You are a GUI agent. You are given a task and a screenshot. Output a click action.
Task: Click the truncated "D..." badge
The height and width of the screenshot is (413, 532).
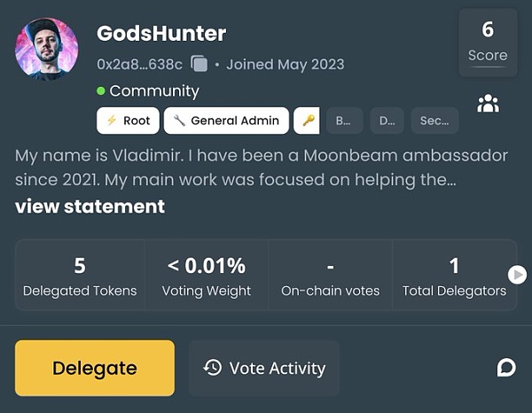tap(387, 121)
